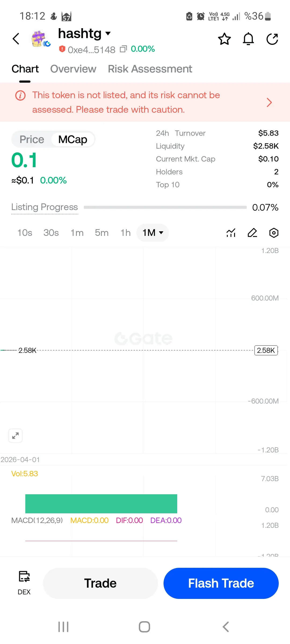Switch display to Price mode
290x644 pixels.
[32, 140]
